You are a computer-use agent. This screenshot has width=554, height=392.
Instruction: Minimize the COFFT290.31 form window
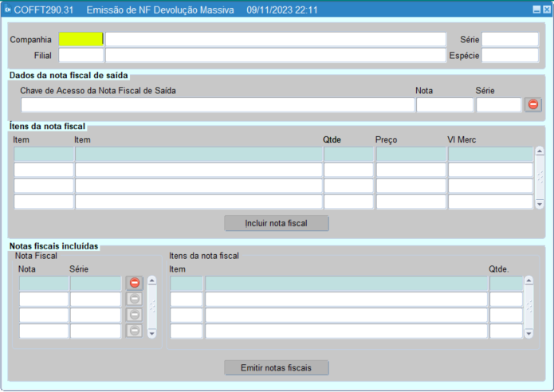(536, 10)
